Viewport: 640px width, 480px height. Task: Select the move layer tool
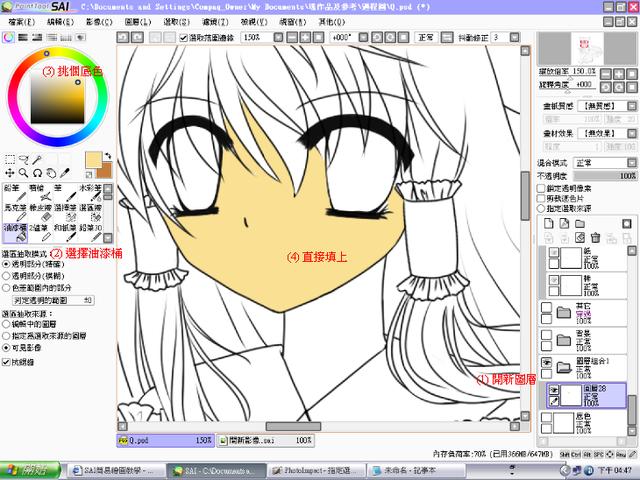click(9, 173)
